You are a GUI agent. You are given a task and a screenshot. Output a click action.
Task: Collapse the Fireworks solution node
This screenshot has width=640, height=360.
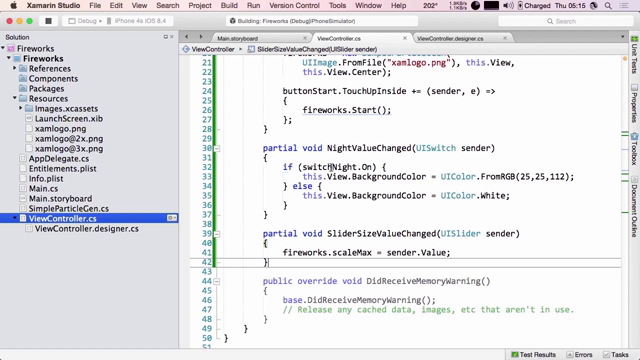pos(3,48)
